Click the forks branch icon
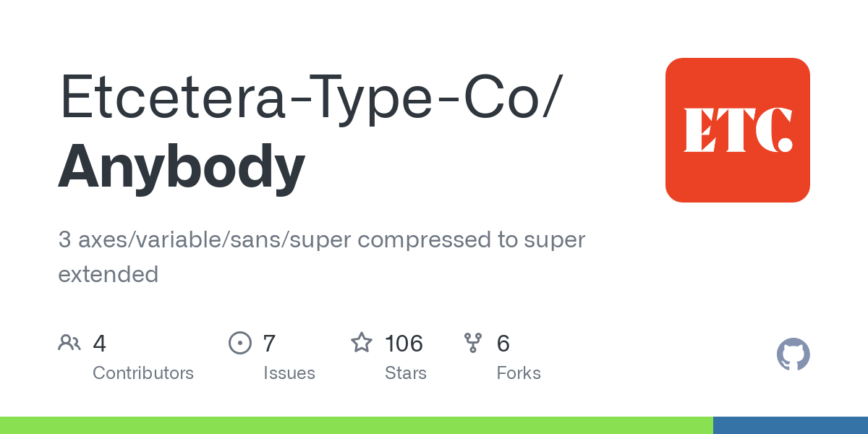This screenshot has height=434, width=868. point(473,343)
